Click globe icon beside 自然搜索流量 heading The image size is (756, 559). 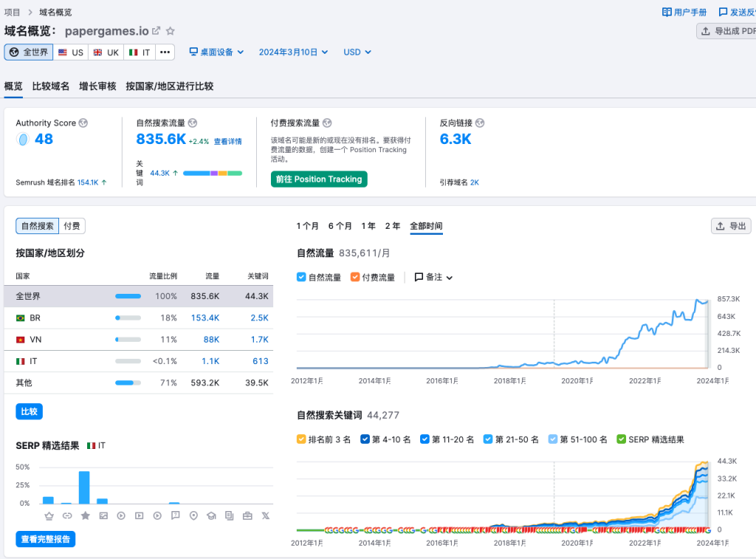pyautogui.click(x=193, y=123)
